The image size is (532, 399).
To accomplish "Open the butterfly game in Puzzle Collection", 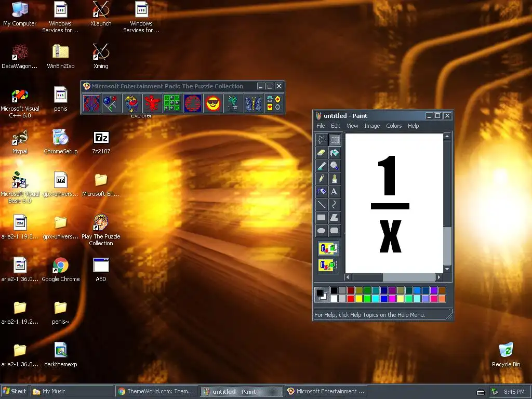I will click(x=253, y=103).
